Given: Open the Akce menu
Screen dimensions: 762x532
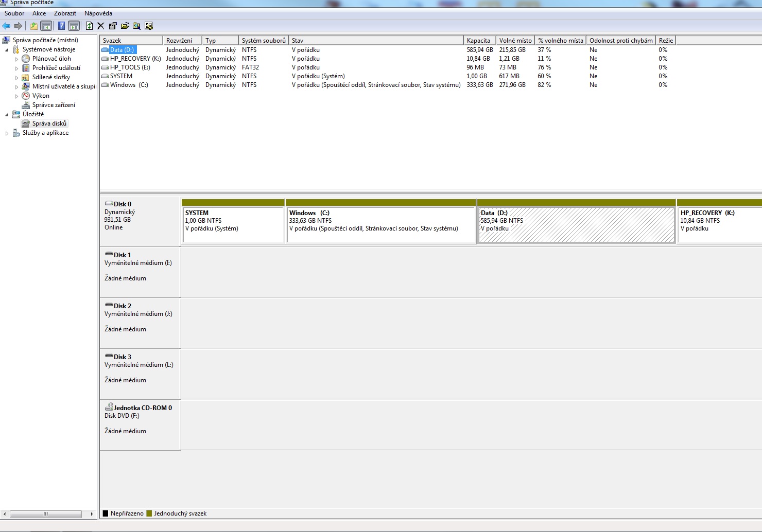Looking at the screenshot, I should click(x=39, y=13).
